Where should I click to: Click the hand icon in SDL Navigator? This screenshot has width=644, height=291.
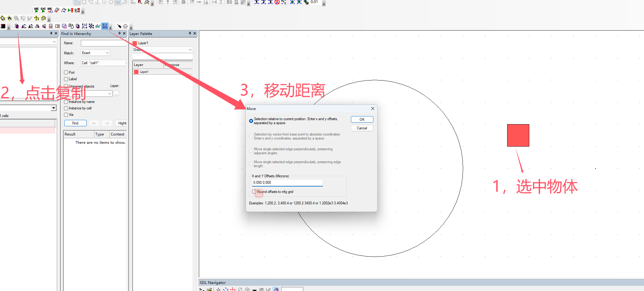tap(276, 289)
